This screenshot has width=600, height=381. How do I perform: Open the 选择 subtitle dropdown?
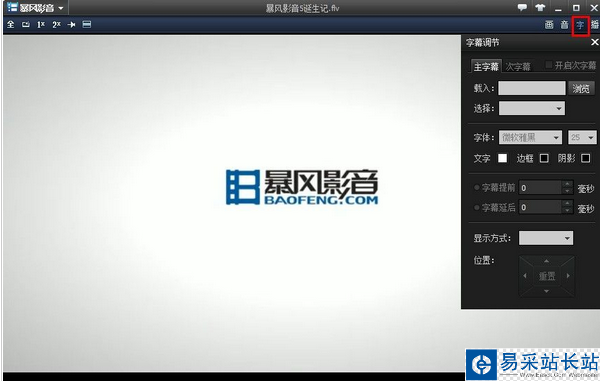tap(532, 108)
